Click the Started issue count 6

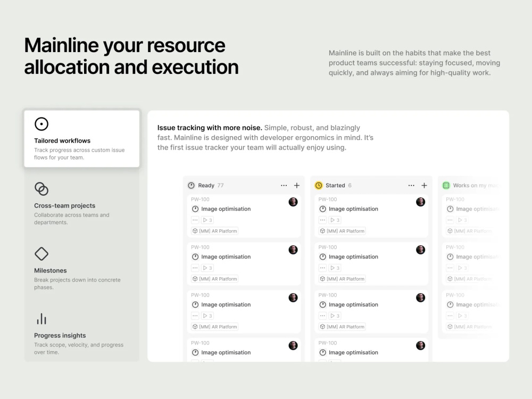click(350, 185)
